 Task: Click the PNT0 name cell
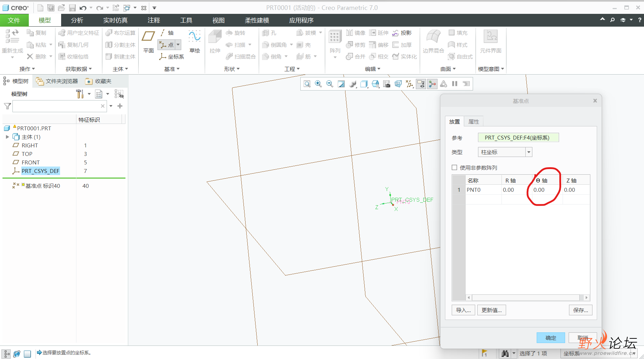[483, 190]
